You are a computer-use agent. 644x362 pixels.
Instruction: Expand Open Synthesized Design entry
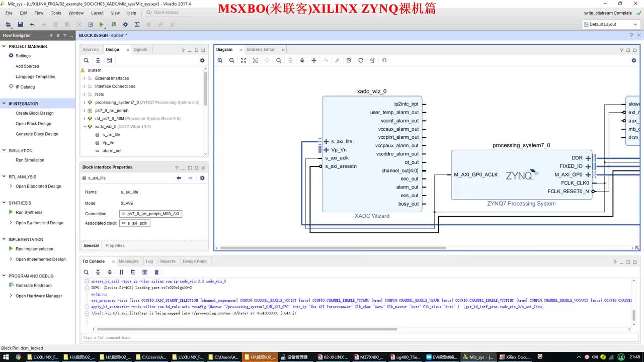11,223
